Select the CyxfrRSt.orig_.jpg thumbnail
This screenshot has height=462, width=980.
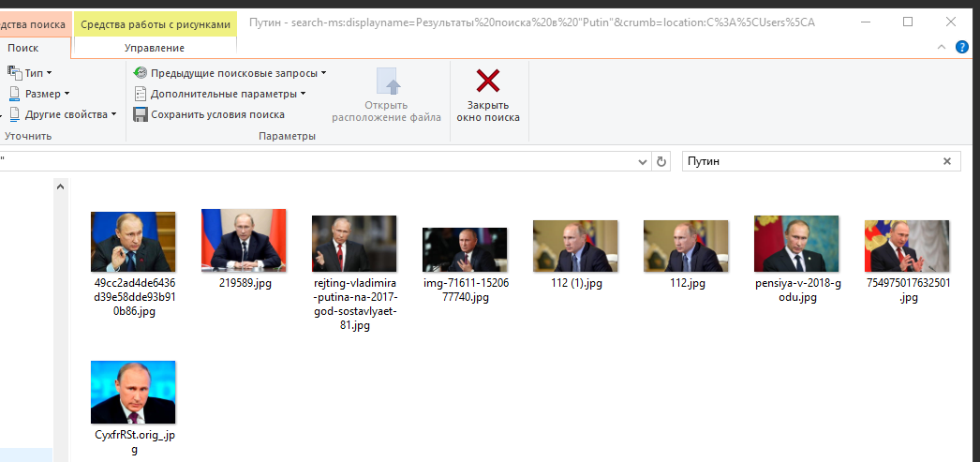[x=133, y=392]
